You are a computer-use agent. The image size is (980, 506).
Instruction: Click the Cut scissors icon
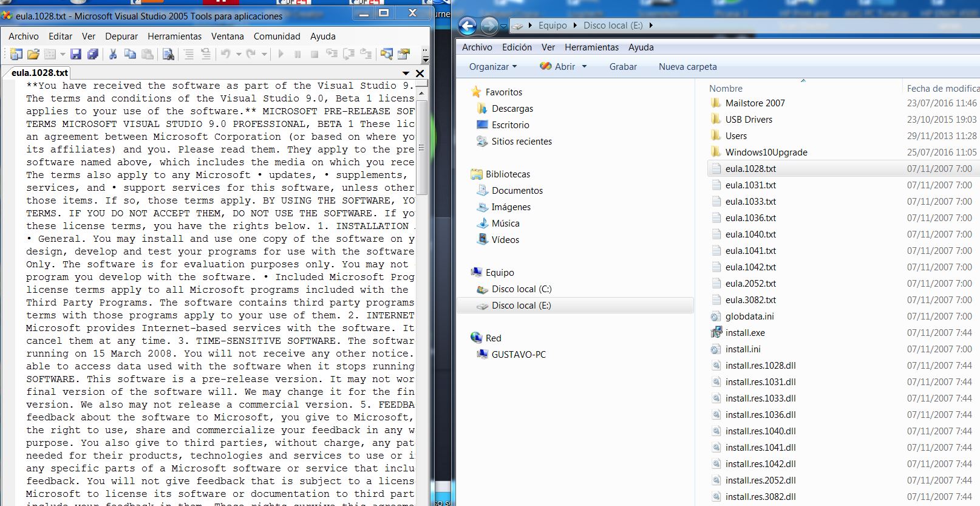[x=113, y=54]
